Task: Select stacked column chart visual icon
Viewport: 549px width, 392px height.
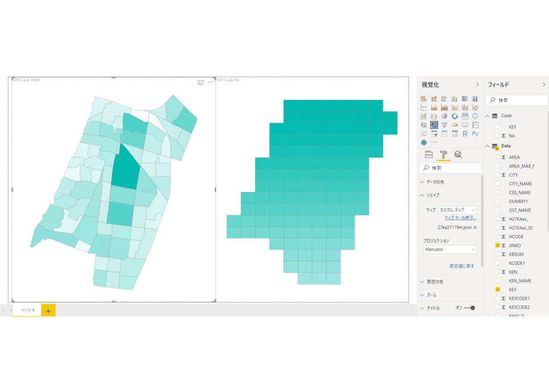Action: click(x=434, y=99)
